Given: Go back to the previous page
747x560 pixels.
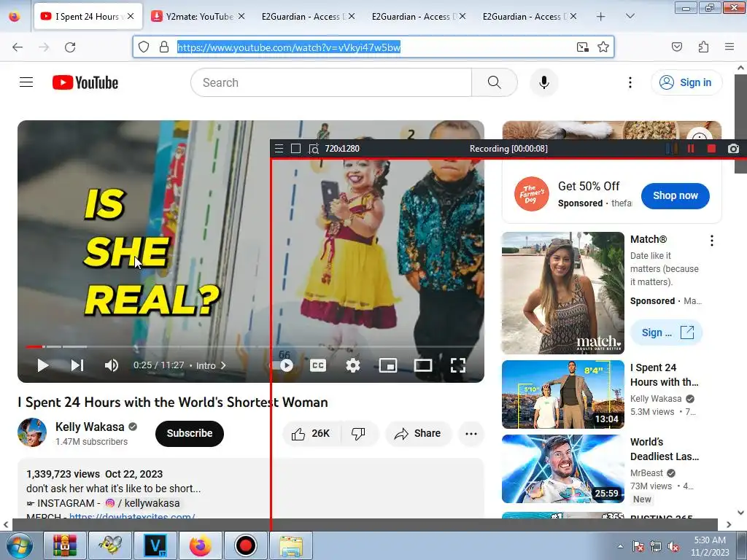Looking at the screenshot, I should 18,47.
